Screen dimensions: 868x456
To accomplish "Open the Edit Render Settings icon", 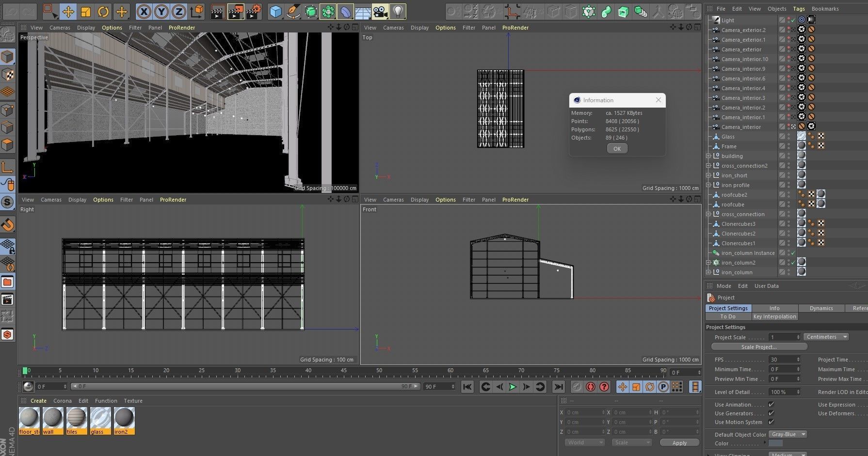I will pyautogui.click(x=253, y=12).
